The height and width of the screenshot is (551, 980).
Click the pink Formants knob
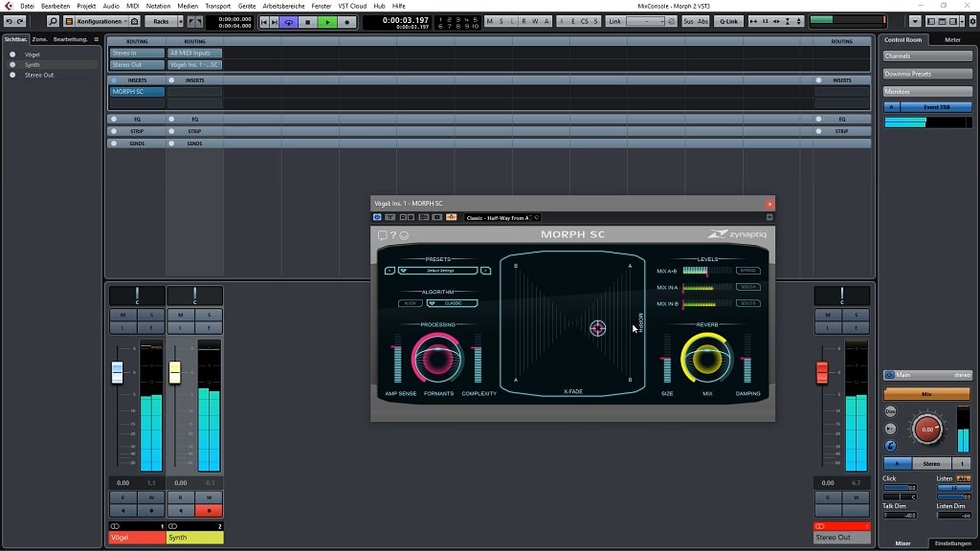[x=436, y=359]
